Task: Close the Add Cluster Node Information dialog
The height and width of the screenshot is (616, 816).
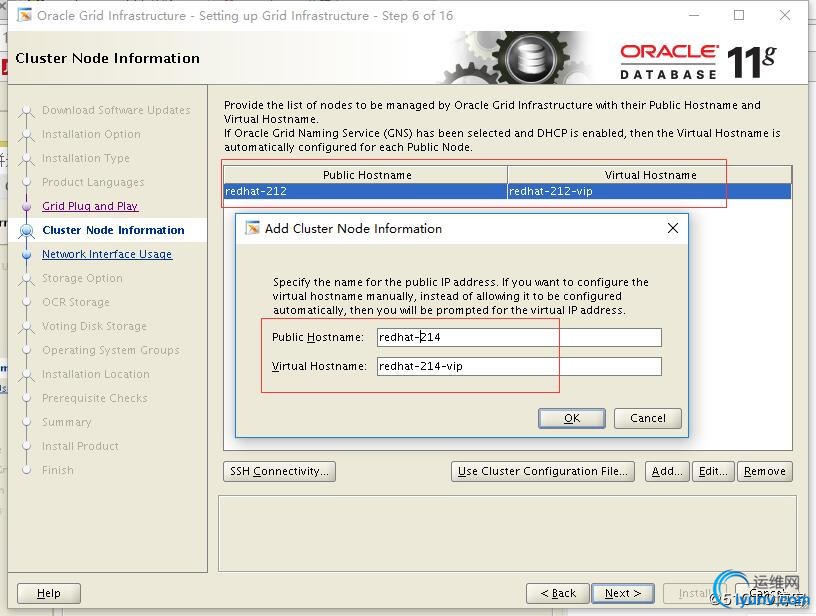Action: (x=672, y=228)
